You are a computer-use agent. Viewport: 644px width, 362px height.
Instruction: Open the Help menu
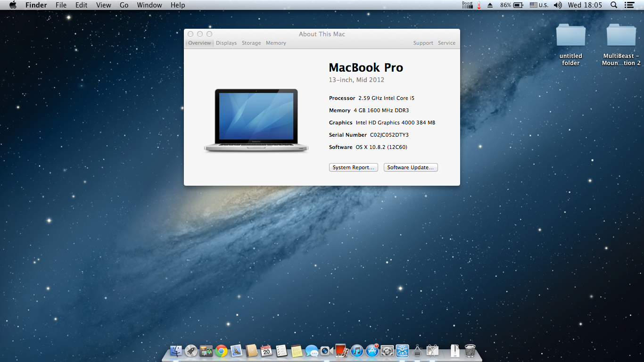pyautogui.click(x=178, y=5)
